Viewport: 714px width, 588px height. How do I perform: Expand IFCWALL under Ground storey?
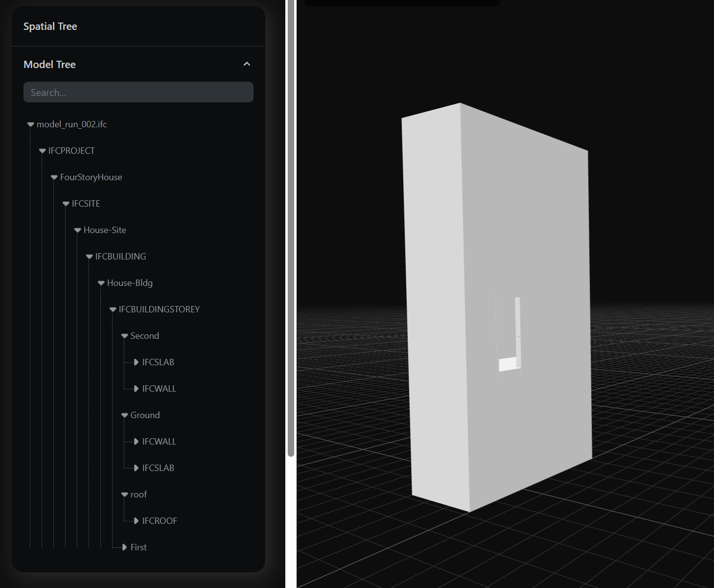click(136, 442)
